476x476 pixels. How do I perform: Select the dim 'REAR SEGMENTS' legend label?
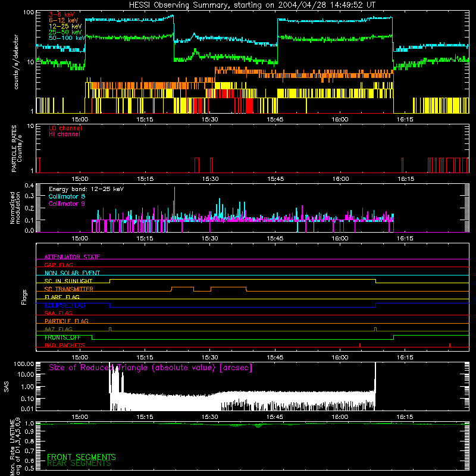[x=79, y=464]
